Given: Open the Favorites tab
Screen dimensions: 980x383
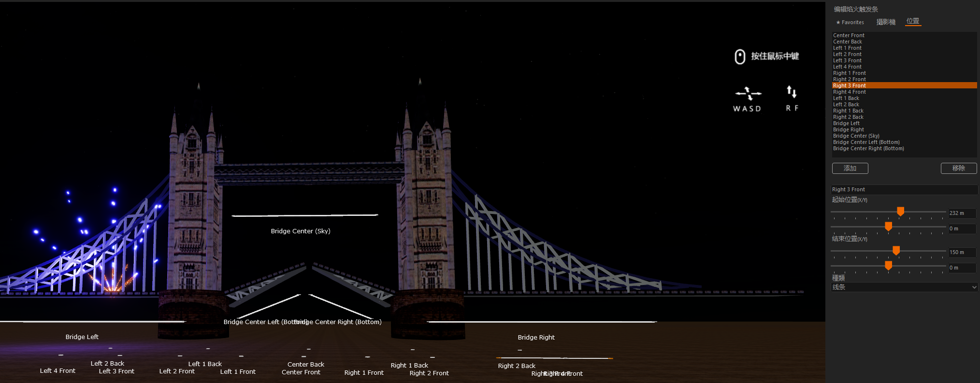Looking at the screenshot, I should pos(850,22).
